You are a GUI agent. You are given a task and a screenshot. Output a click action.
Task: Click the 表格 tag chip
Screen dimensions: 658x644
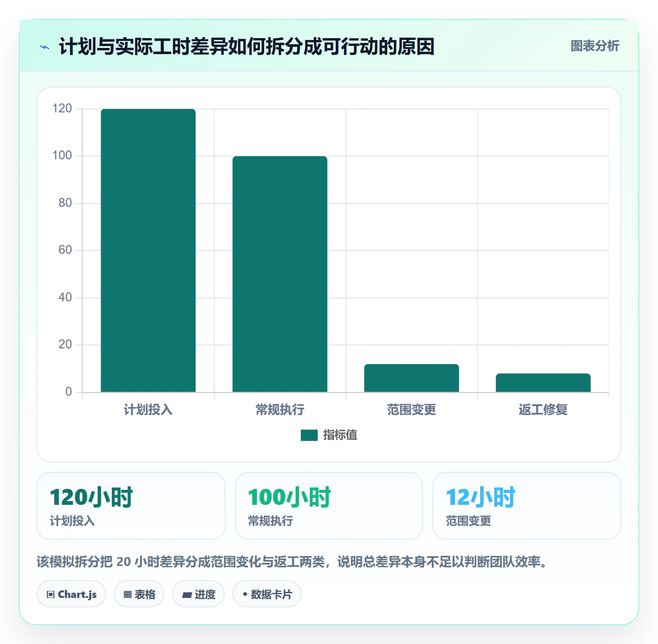tap(139, 594)
